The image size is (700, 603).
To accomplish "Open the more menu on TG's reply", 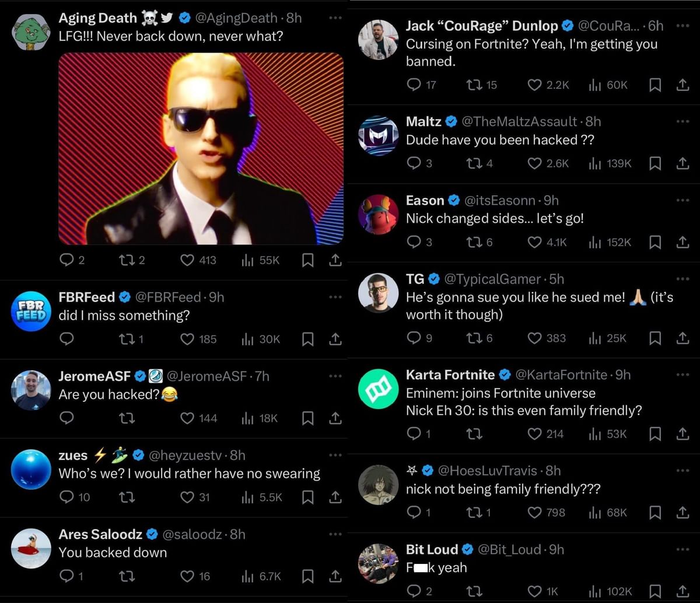I will pos(682,279).
